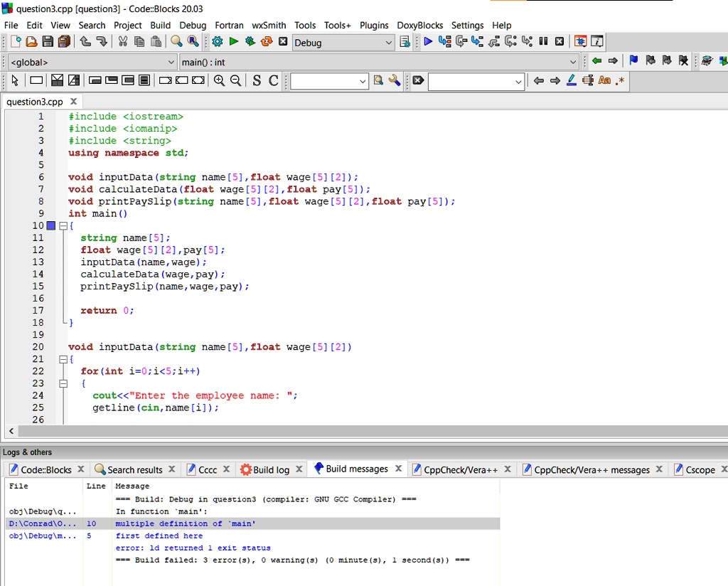Image resolution: width=728 pixels, height=586 pixels.
Task: Abort the build process
Action: pos(283,42)
